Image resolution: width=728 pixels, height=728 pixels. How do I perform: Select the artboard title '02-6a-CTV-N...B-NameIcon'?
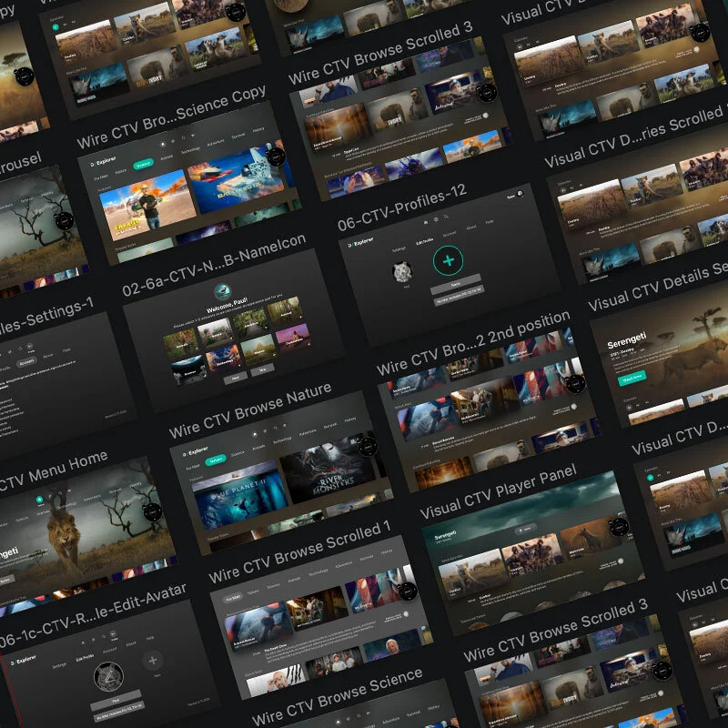pos(214,264)
